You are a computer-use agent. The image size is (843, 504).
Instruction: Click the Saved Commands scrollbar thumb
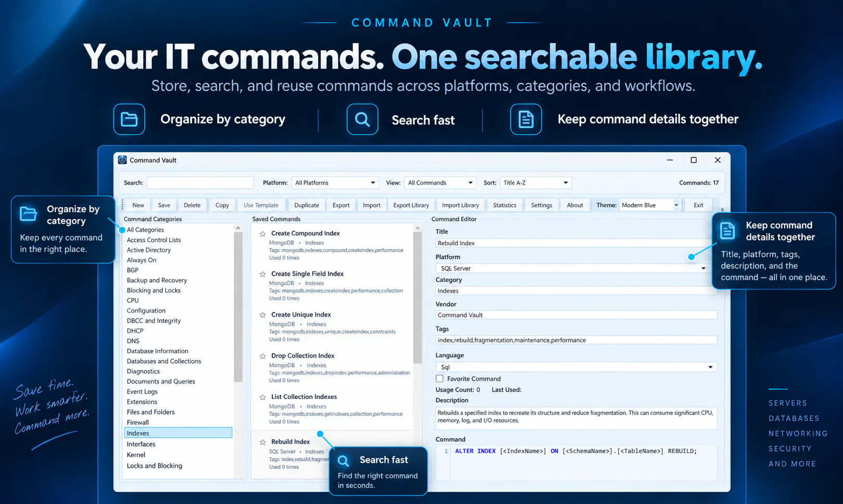click(x=418, y=298)
